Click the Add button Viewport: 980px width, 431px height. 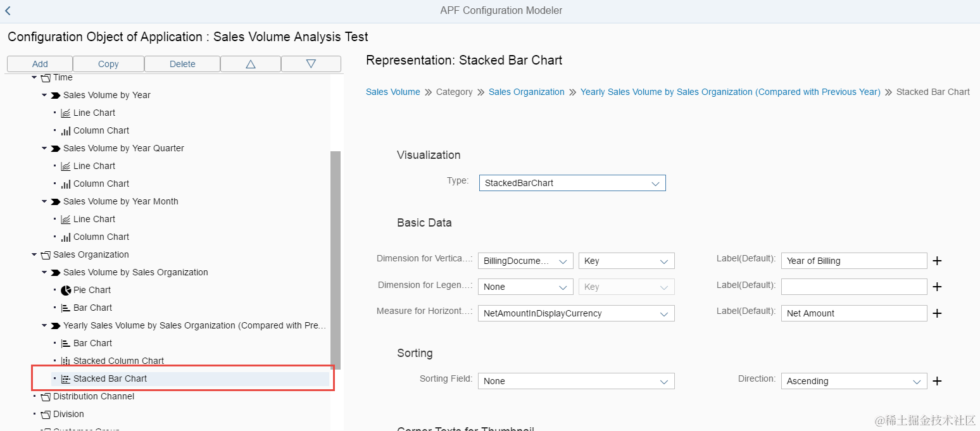click(40, 64)
